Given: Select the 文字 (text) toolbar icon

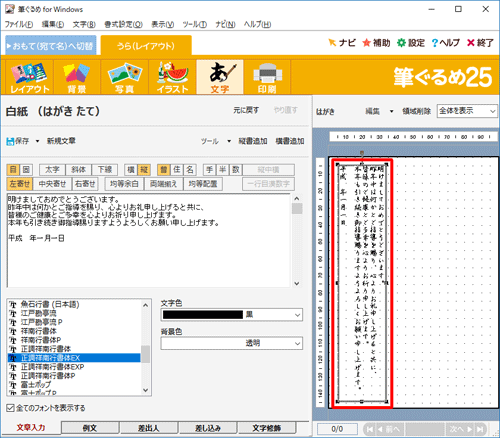Looking at the screenshot, I should click(x=220, y=77).
